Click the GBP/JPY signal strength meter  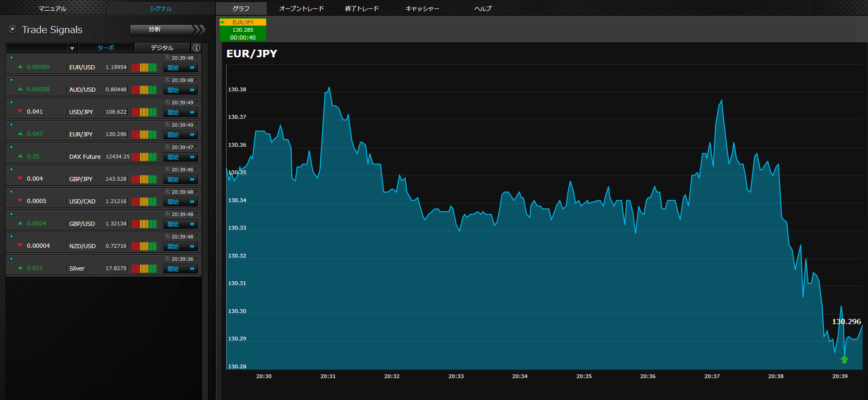(x=144, y=179)
